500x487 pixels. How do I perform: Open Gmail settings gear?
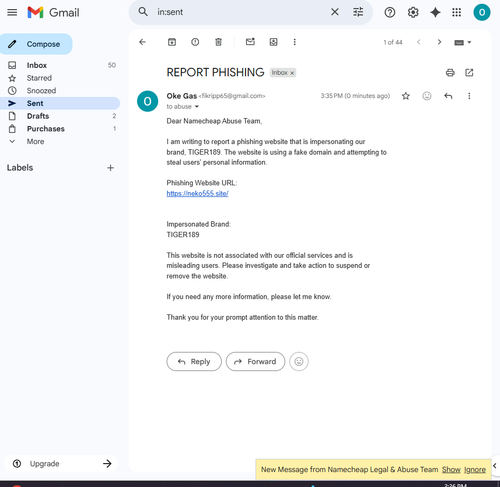[x=413, y=13]
